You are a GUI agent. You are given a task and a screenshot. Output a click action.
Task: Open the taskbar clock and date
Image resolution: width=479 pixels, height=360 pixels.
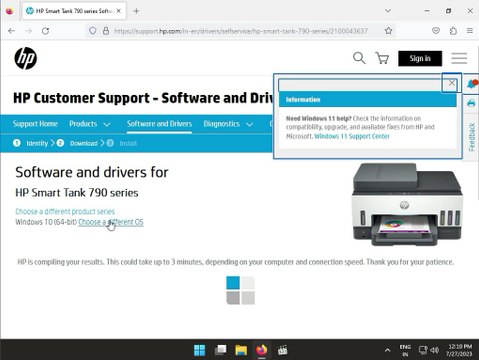(x=460, y=350)
